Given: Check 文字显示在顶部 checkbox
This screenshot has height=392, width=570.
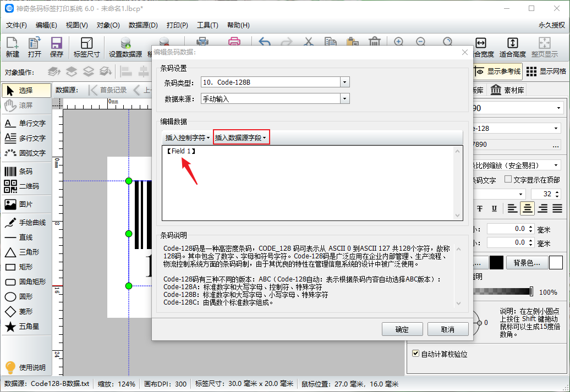Looking at the screenshot, I should pyautogui.click(x=508, y=179).
